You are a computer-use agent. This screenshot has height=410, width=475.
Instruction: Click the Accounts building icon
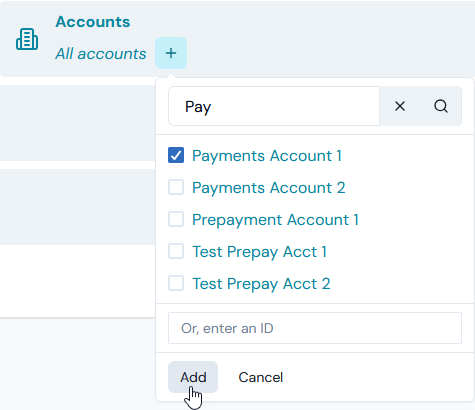point(27,39)
